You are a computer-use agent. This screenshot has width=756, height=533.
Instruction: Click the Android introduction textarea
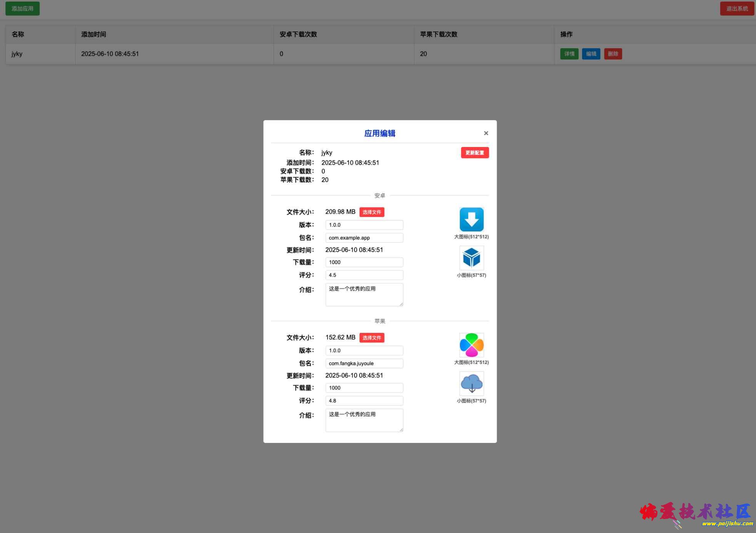(364, 295)
